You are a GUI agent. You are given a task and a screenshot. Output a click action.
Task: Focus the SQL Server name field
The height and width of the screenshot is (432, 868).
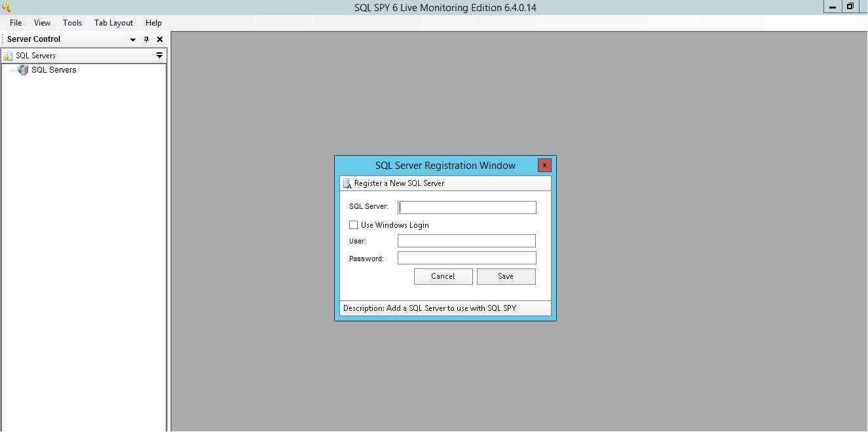click(466, 207)
